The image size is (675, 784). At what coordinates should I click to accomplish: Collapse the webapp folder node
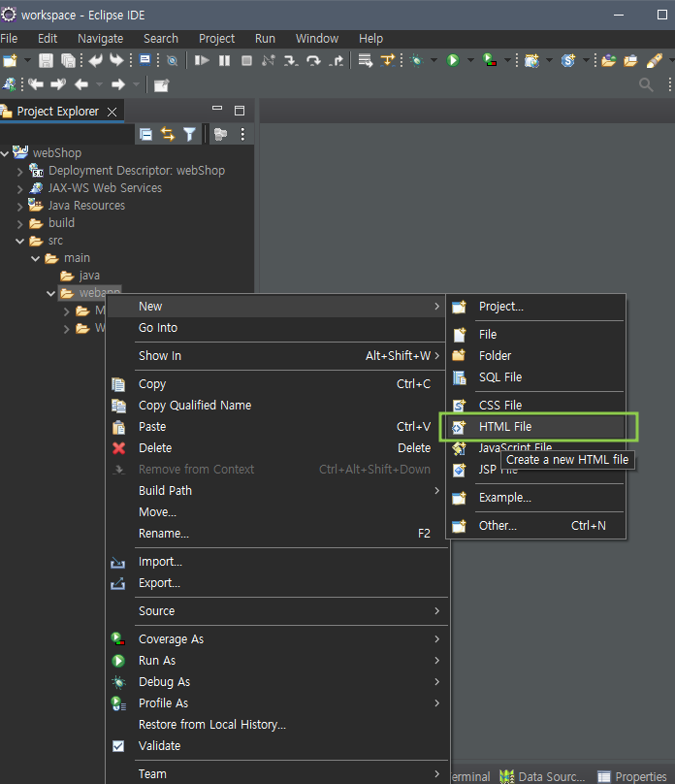tap(51, 293)
